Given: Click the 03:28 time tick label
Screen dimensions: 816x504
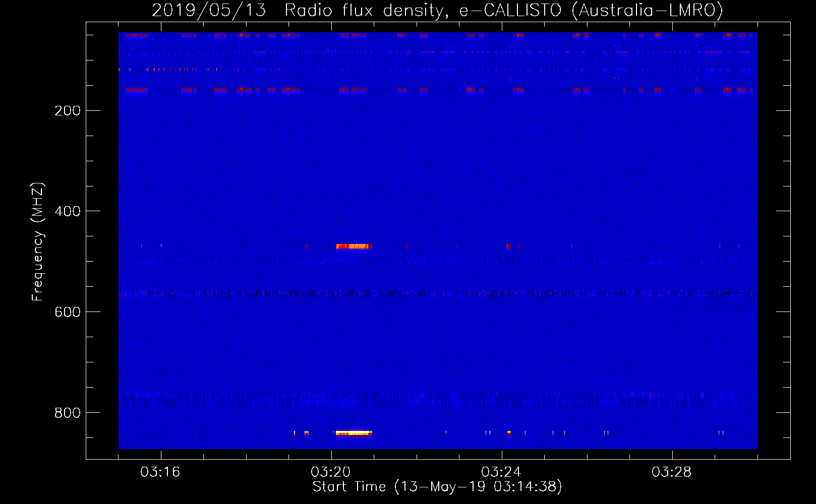Looking at the screenshot, I should (672, 472).
